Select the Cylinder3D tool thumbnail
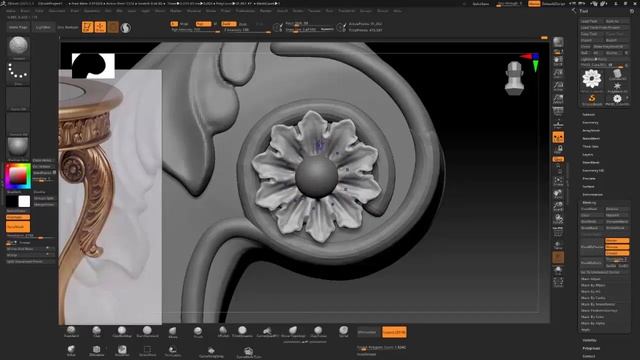 [617, 75]
